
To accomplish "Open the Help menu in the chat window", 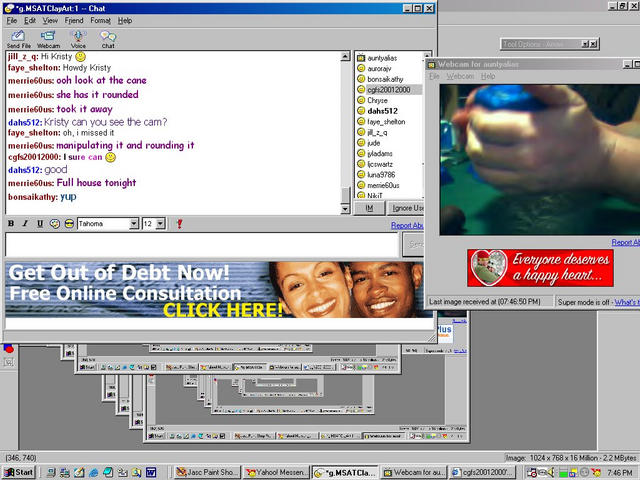I will click(x=125, y=20).
